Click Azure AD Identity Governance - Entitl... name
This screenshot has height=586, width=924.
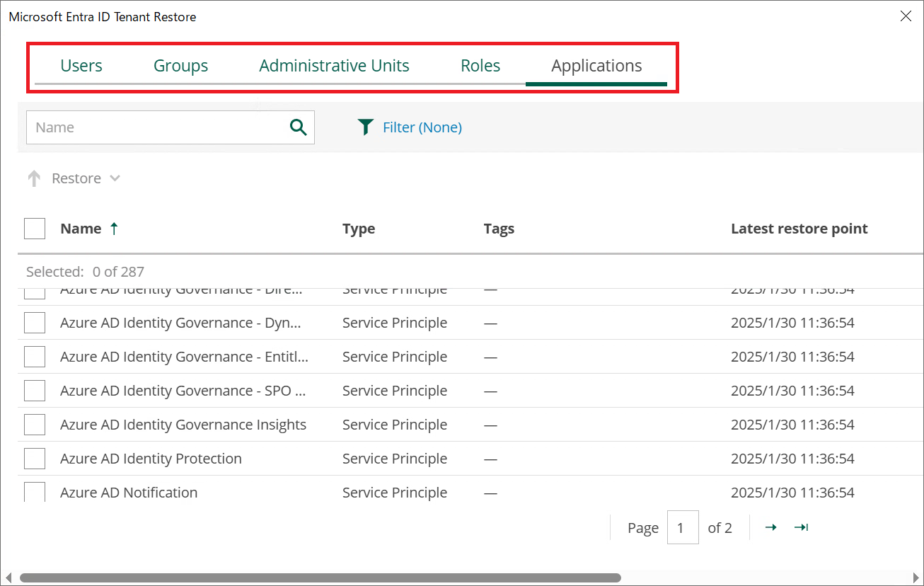[184, 357]
